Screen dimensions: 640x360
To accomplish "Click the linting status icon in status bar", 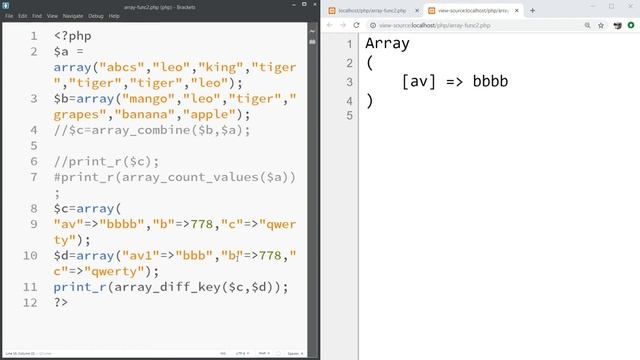I will (278, 353).
